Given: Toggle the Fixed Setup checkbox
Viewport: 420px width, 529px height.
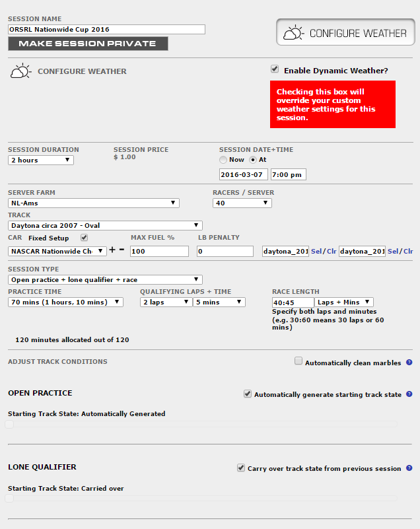Looking at the screenshot, I should (83, 238).
